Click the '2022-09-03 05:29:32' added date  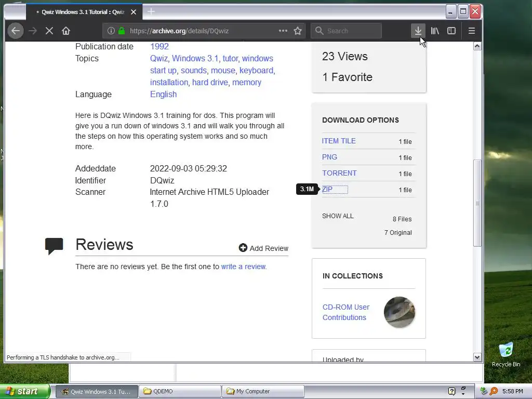point(188,168)
